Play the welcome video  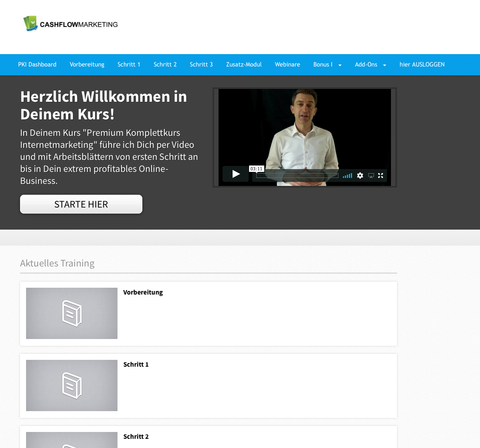[x=235, y=174]
